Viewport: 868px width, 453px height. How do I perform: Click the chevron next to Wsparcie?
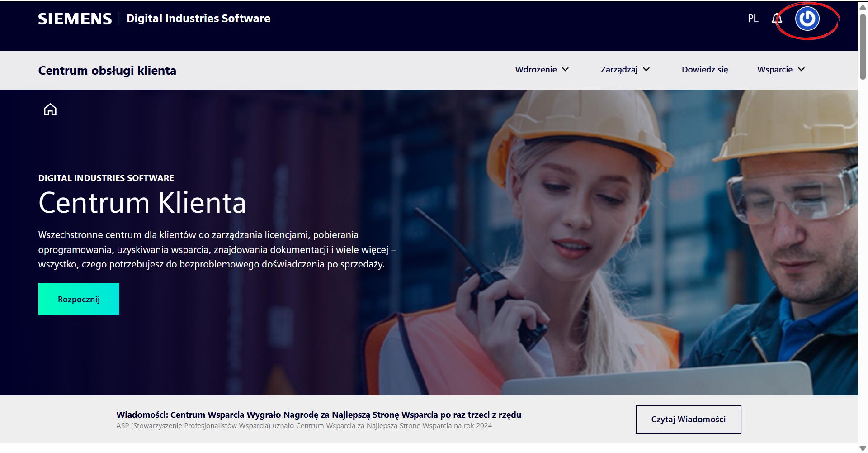click(801, 69)
